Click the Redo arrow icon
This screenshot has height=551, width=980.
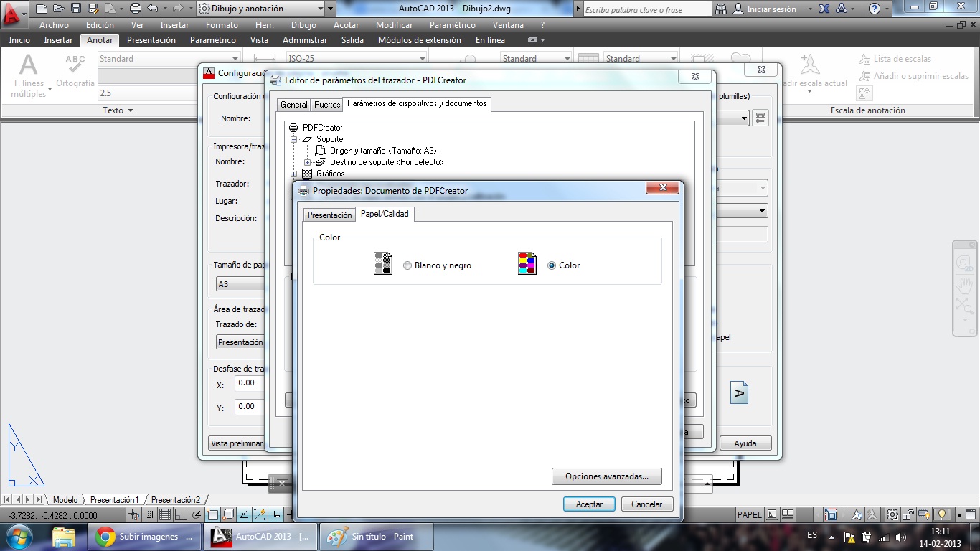coord(176,9)
